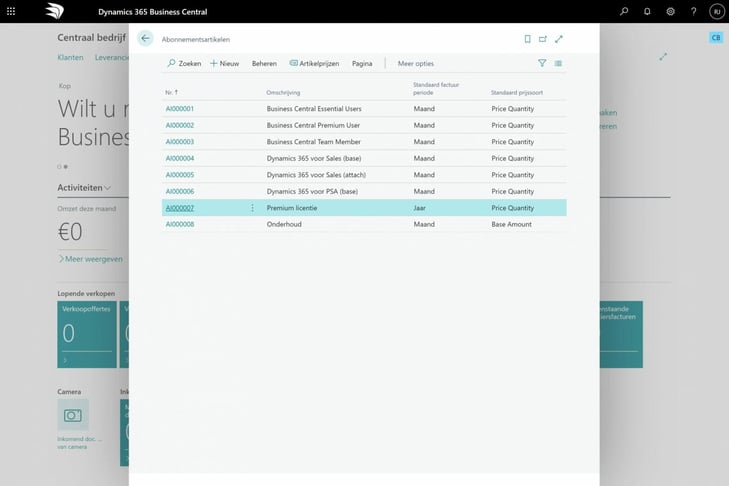Click Standaard prijssoort column header
729x486 pixels.
[517, 93]
